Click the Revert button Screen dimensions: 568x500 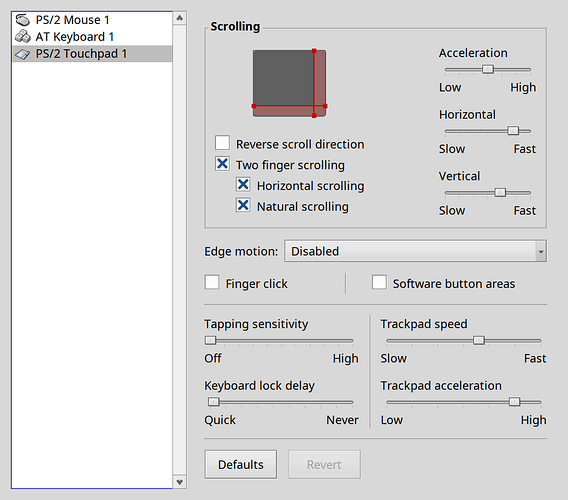coord(324,464)
